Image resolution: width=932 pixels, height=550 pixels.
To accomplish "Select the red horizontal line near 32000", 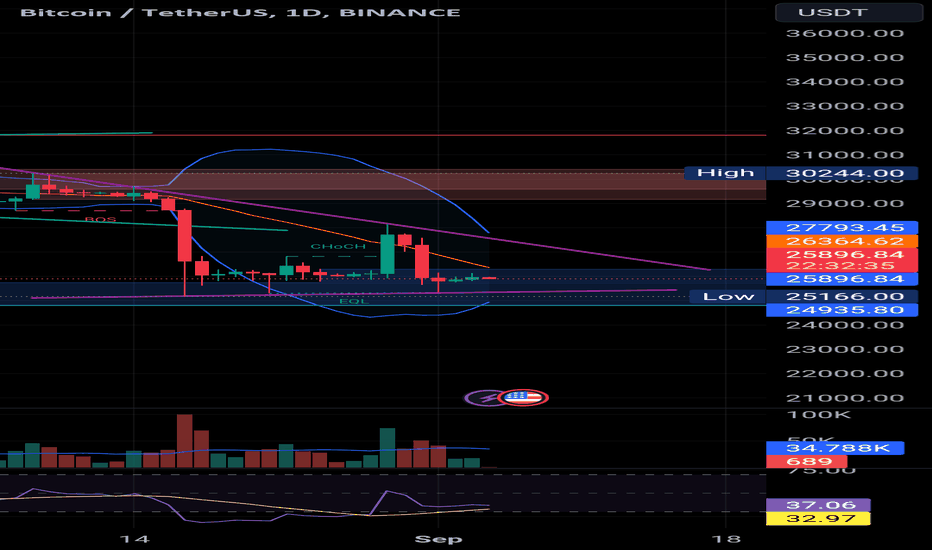I will pos(383,136).
